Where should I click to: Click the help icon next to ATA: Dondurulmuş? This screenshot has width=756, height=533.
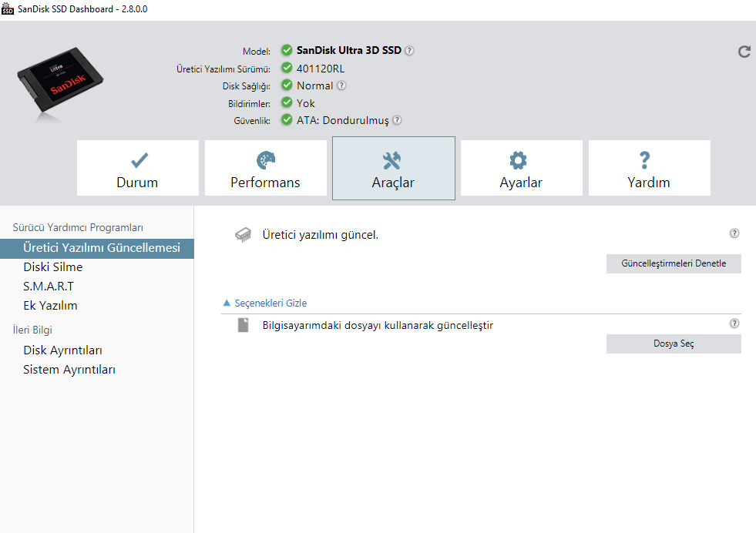[397, 120]
